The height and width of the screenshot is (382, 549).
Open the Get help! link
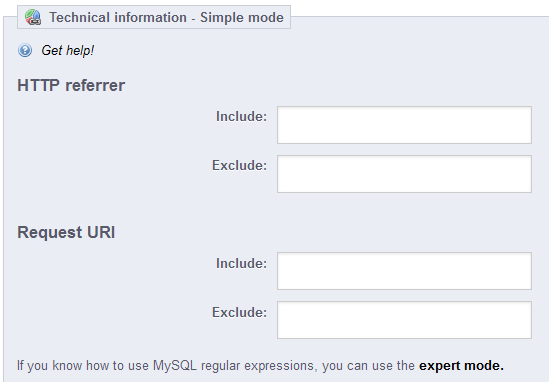[x=68, y=50]
